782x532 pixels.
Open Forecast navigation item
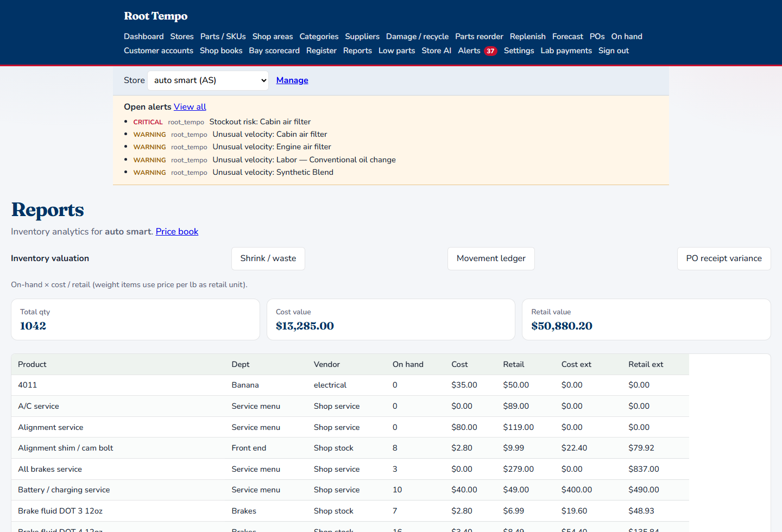pyautogui.click(x=567, y=36)
